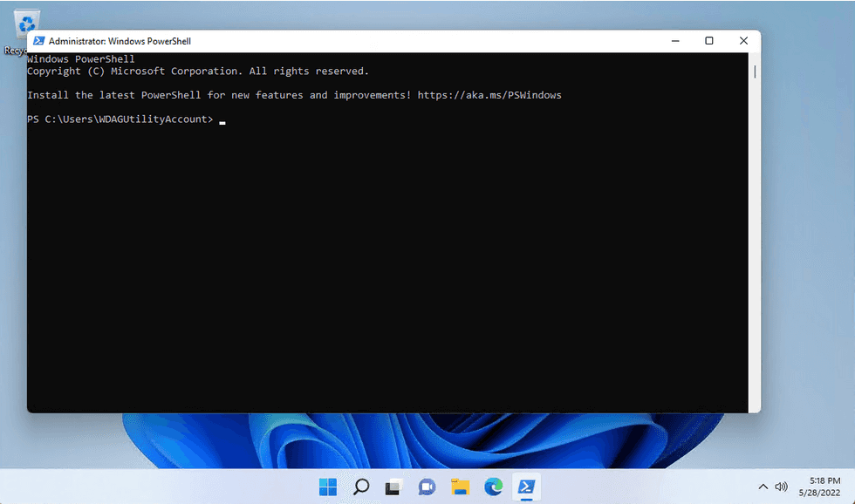Launch Teams Chat from the taskbar
This screenshot has height=504, width=855.
(x=427, y=487)
